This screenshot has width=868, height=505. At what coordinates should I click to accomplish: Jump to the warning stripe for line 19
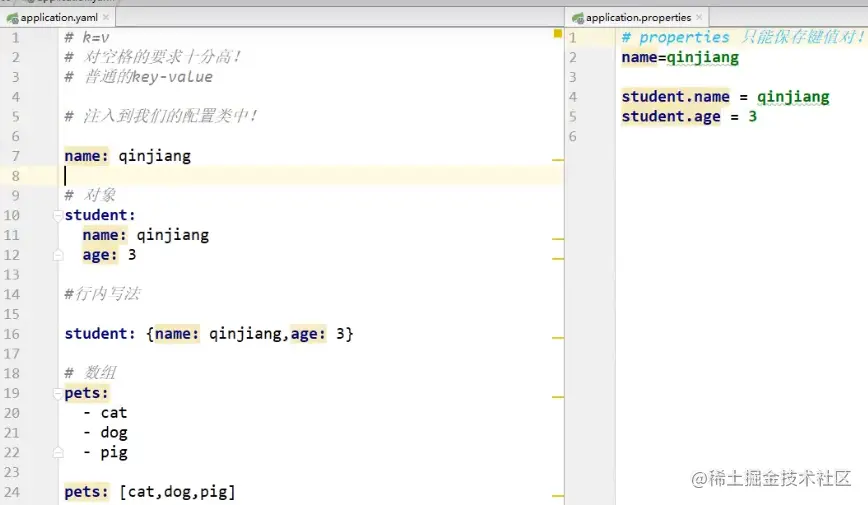558,397
